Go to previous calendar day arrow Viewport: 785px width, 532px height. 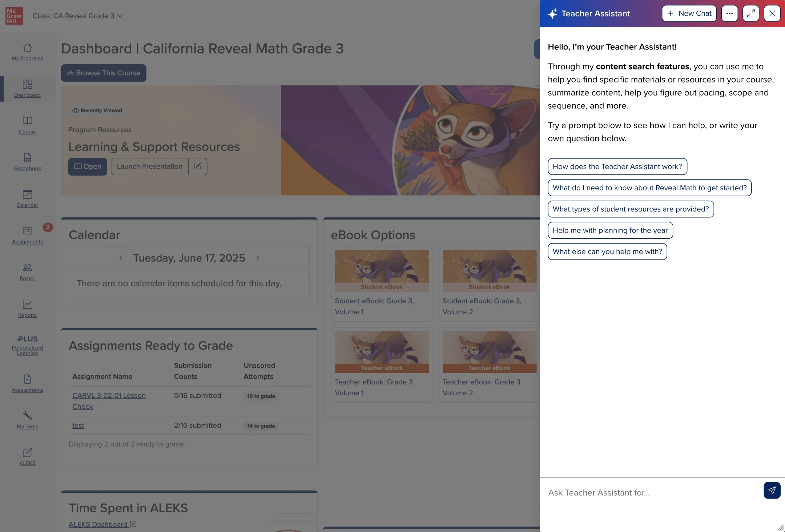[x=121, y=258]
